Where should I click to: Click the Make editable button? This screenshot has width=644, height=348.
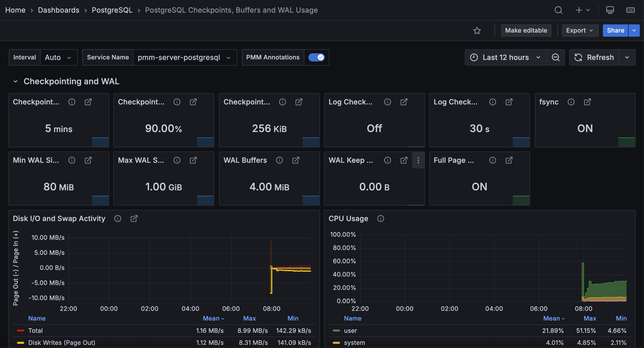pyautogui.click(x=526, y=30)
